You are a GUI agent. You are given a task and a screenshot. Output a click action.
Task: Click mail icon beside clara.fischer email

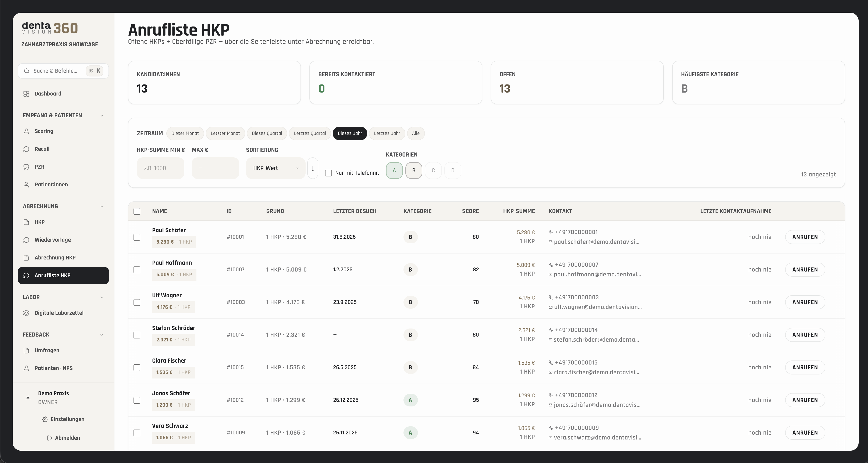551,372
